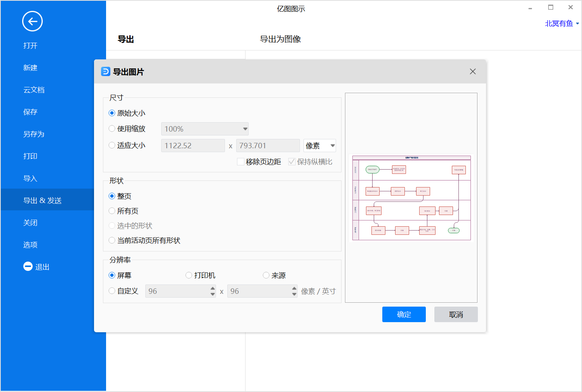Increase the vertical DPI with the stepper arrows
Viewport: 582px width, 392px height.
tap(294, 288)
